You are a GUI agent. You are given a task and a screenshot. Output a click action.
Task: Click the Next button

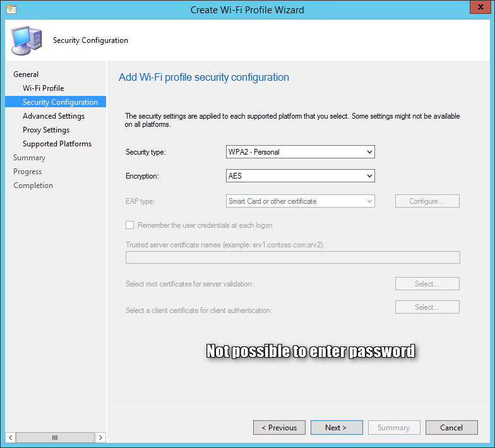coord(336,427)
